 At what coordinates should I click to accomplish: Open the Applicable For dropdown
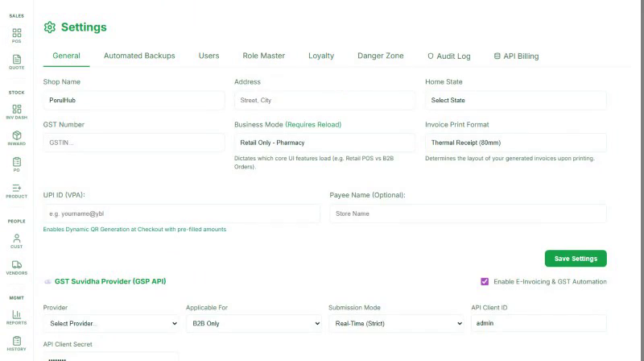[x=254, y=324]
